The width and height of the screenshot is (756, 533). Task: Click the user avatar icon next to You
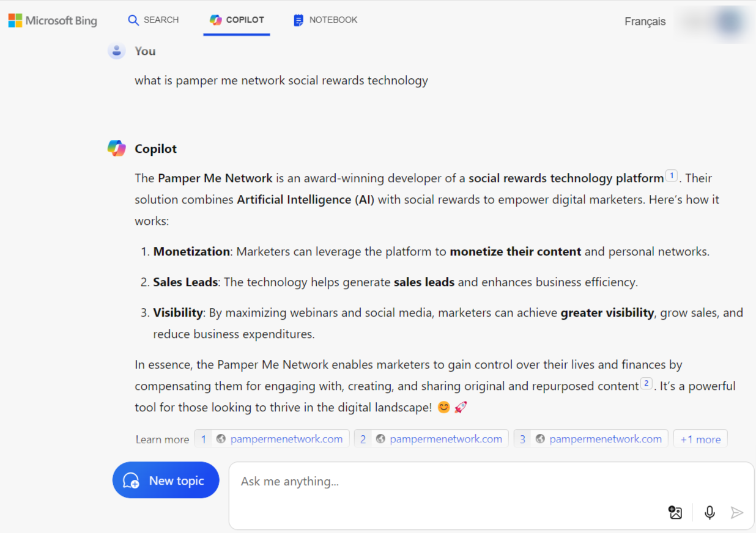(116, 51)
